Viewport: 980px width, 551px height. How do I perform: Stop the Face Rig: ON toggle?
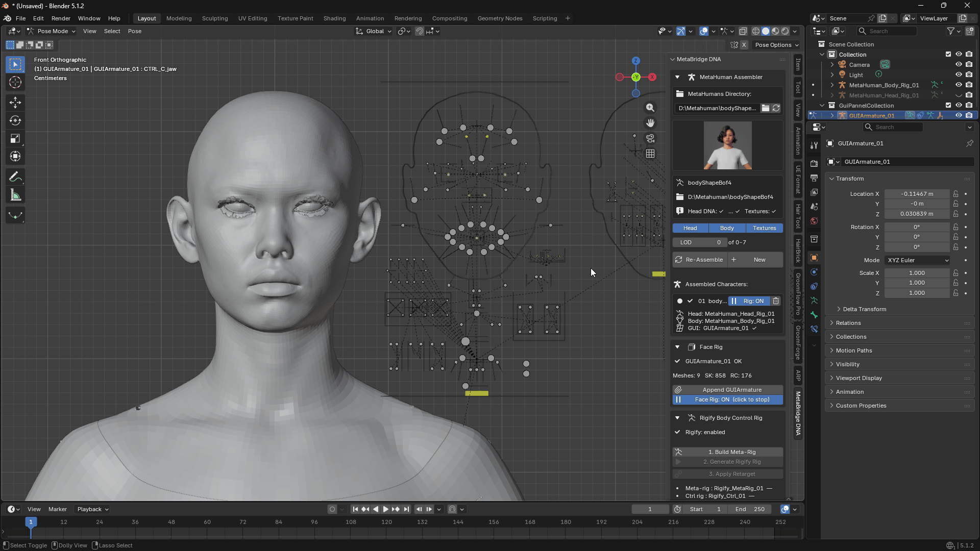[x=727, y=399]
